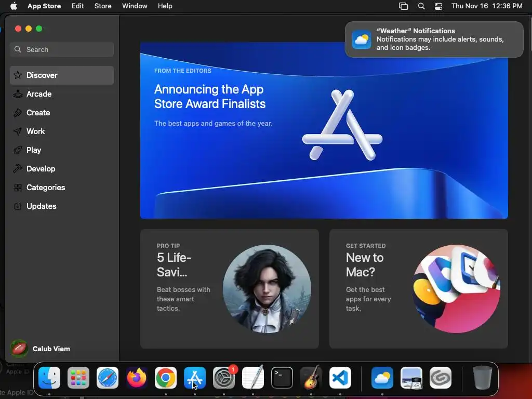
Task: Launch Google Chrome from the Dock
Action: pos(166,378)
